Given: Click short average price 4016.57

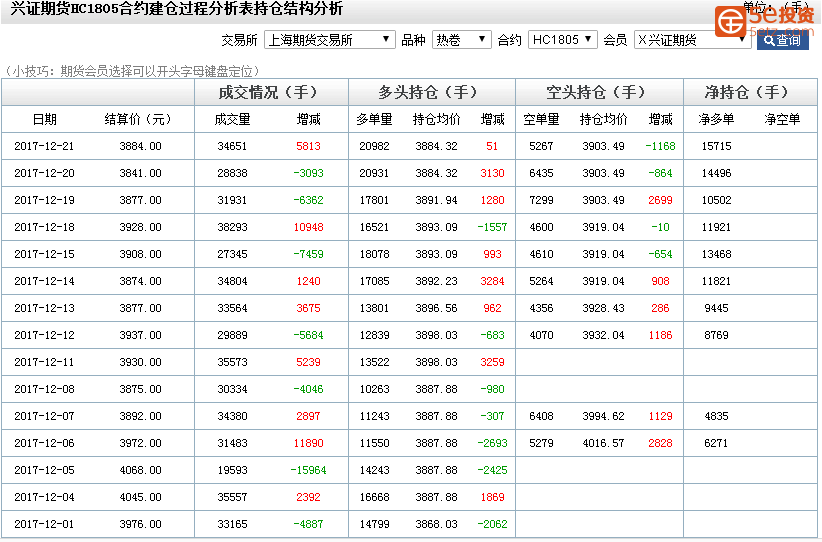Looking at the screenshot, I should tap(603, 443).
